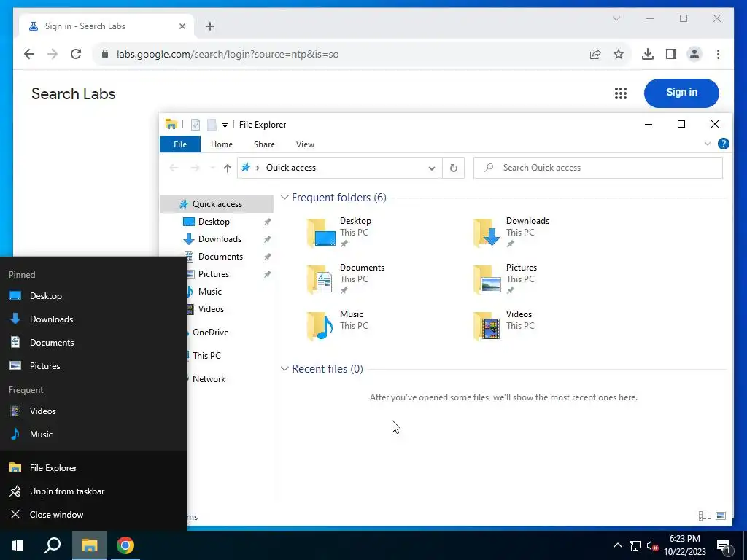The height and width of the screenshot is (560, 747).
Task: Select Documents folder in Frequent folders
Action: coord(346,279)
